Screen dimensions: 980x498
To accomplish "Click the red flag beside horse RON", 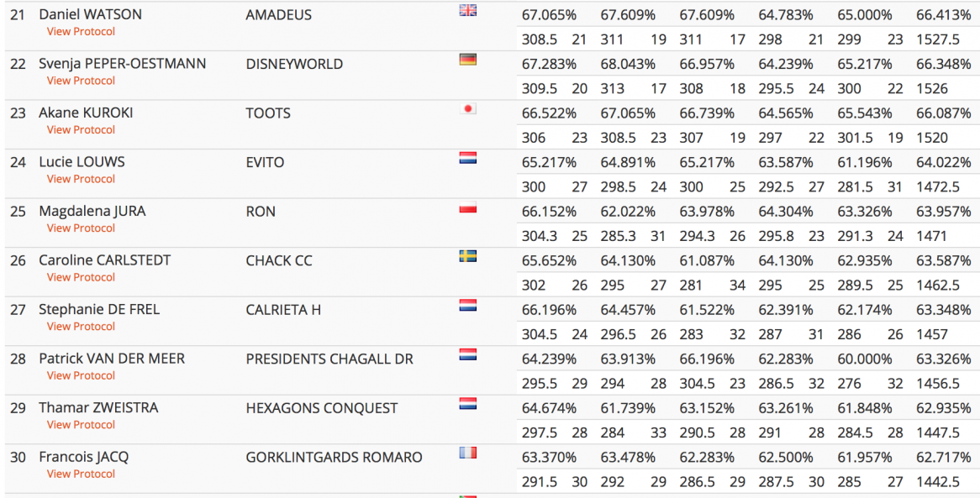I will click(x=468, y=207).
